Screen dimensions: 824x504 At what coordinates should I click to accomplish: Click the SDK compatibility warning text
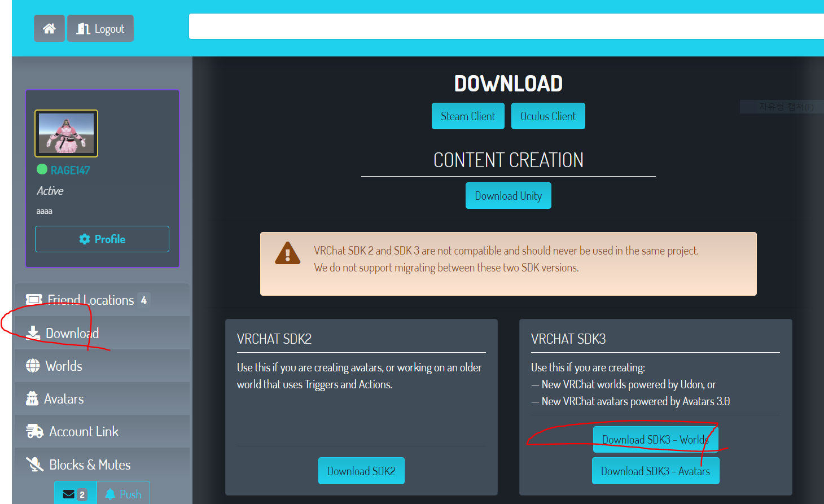pyautogui.click(x=506, y=259)
